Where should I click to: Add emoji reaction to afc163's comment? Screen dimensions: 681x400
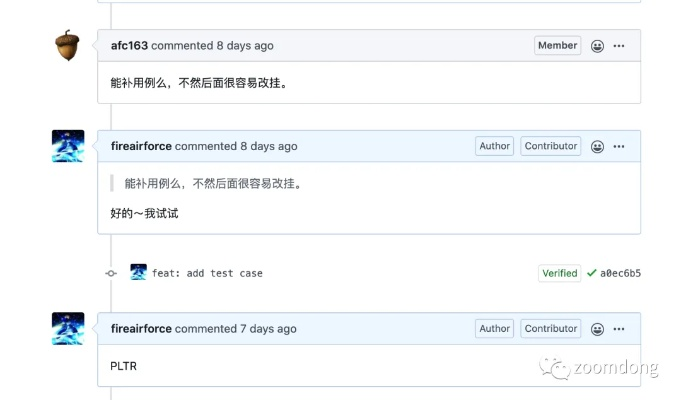[x=597, y=46]
